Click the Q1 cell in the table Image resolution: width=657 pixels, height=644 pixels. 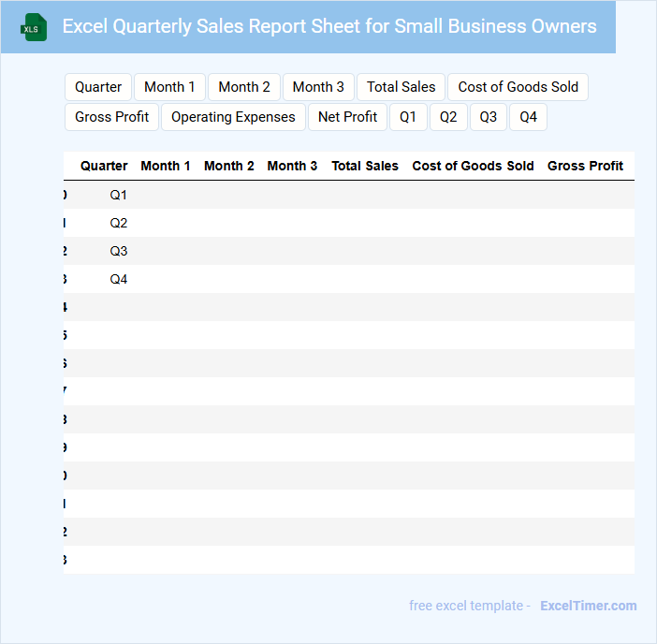118,195
